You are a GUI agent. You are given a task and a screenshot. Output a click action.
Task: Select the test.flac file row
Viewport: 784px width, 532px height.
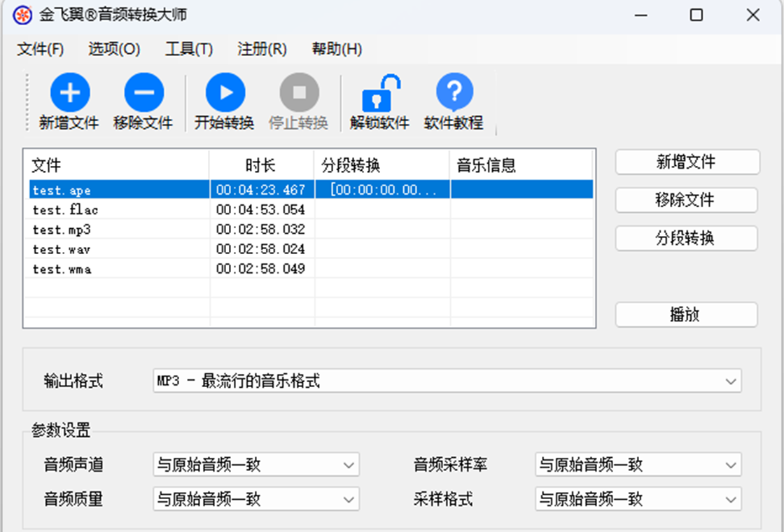tap(311, 209)
